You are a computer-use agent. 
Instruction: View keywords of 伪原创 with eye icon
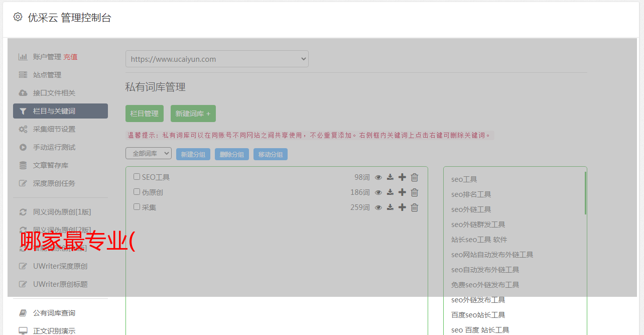click(378, 192)
